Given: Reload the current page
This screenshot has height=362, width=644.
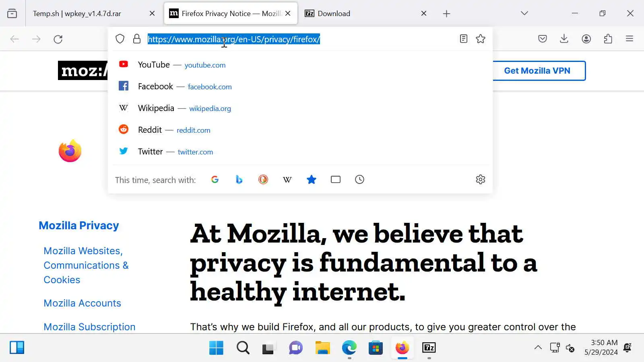Looking at the screenshot, I should pyautogui.click(x=58, y=39).
